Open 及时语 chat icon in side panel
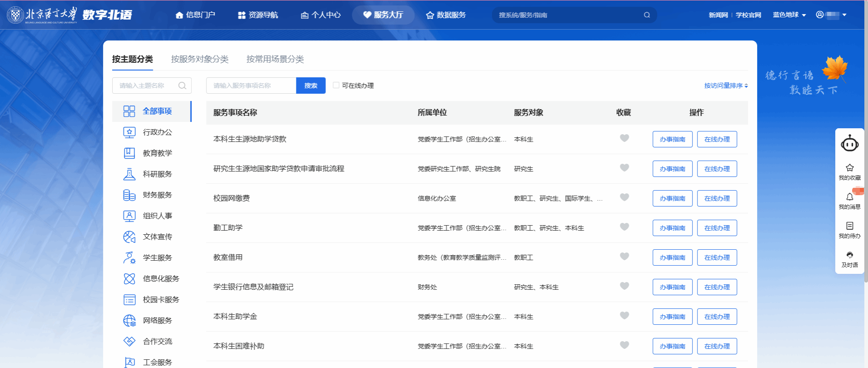This screenshot has height=368, width=868. (849, 255)
